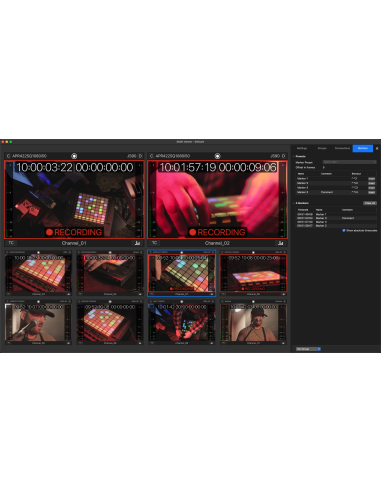Toggle the TC button below Channel_02
Viewport: 381px width, 492px height.
click(154, 243)
